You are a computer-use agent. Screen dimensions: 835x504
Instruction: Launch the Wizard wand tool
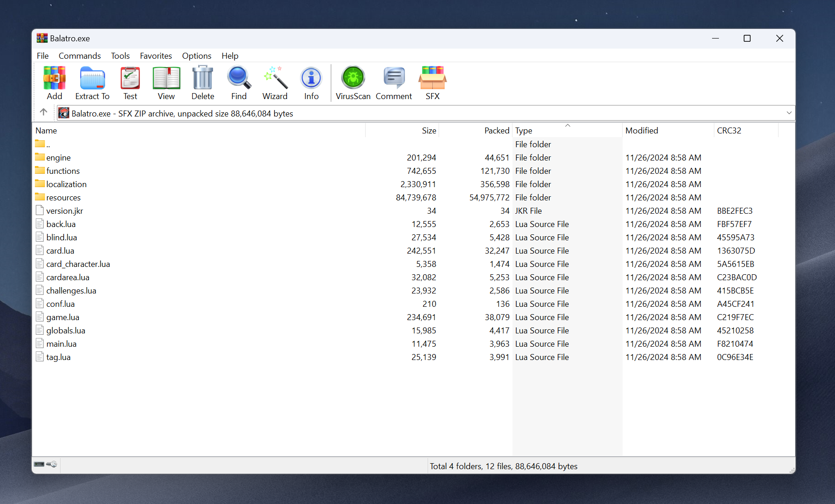click(x=275, y=78)
